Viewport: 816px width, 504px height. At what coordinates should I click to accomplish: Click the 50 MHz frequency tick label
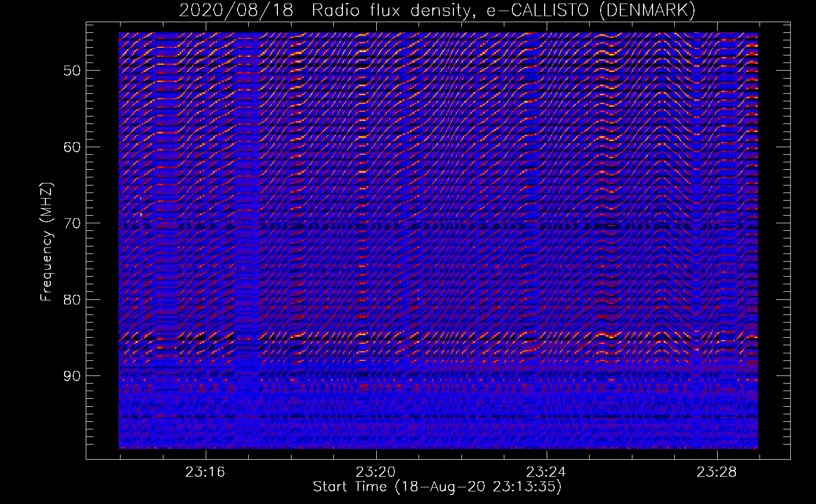(72, 71)
